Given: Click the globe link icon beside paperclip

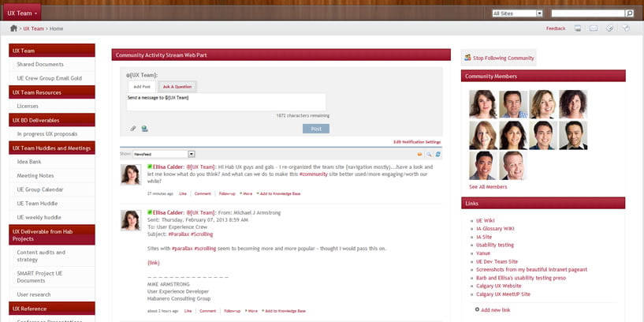Looking at the screenshot, I should tap(144, 129).
